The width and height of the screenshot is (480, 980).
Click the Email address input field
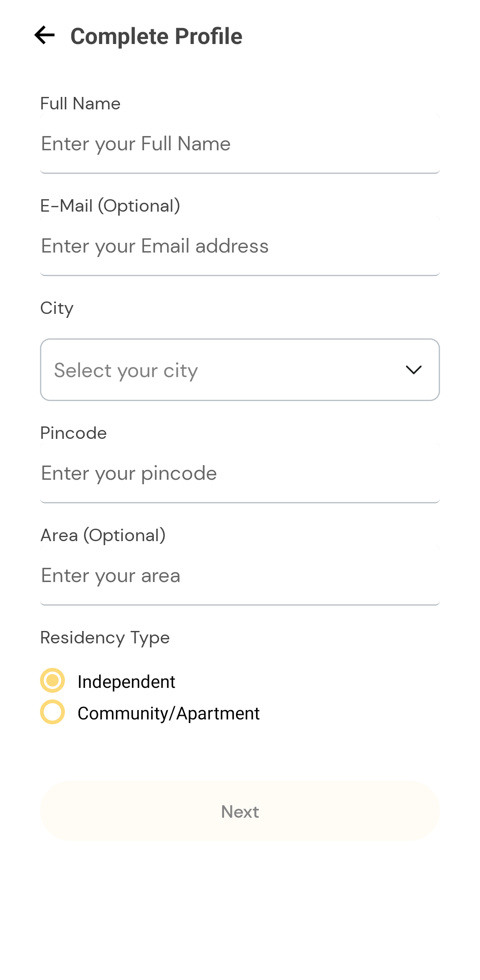(240, 246)
